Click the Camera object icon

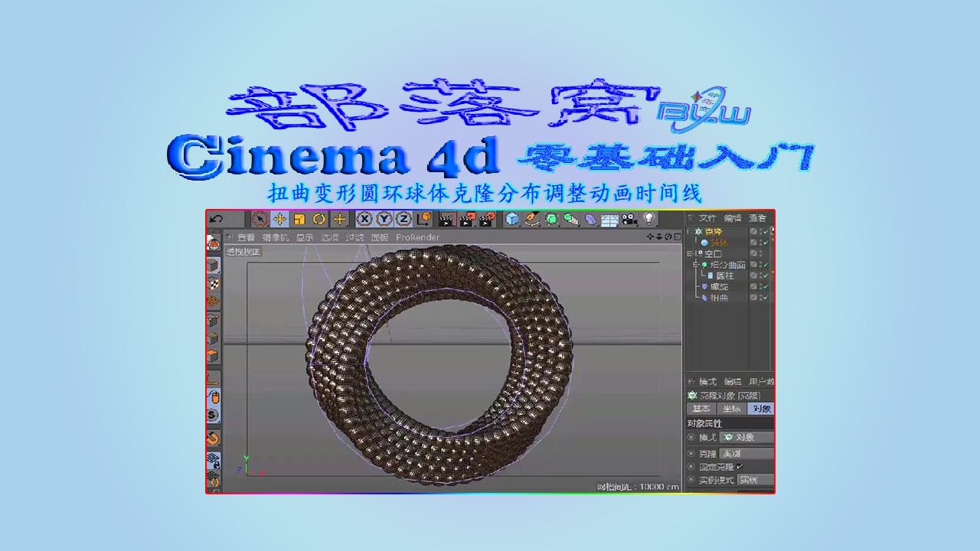pos(629,220)
